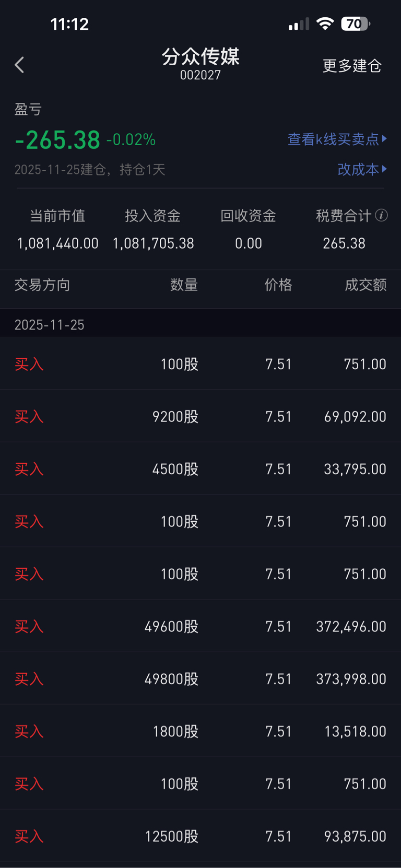Open 查看k线买卖点 link
The width and height of the screenshot is (401, 868).
333,139
